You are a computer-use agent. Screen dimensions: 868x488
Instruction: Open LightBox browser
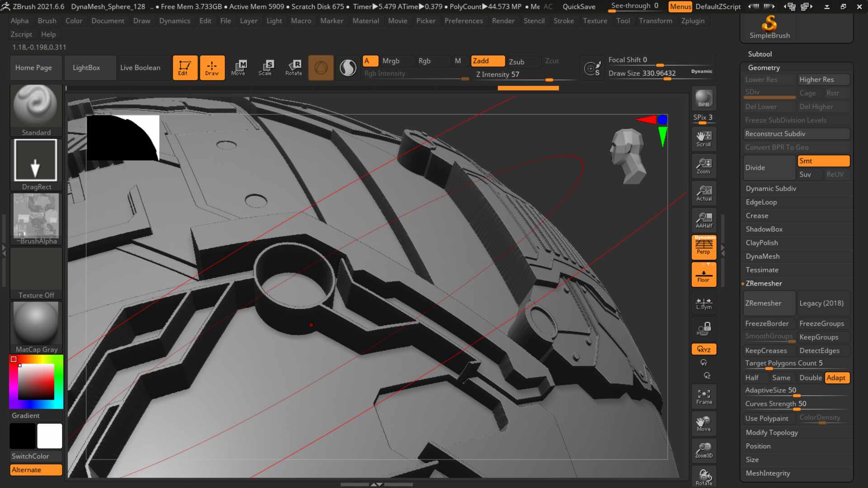(x=86, y=68)
